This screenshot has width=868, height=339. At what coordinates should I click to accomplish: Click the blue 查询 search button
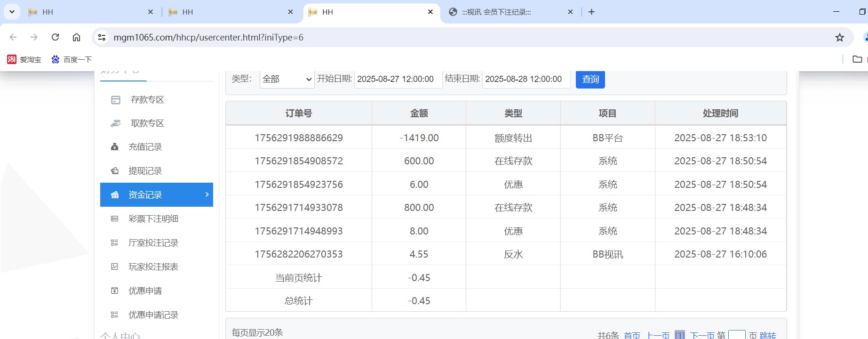(x=590, y=79)
